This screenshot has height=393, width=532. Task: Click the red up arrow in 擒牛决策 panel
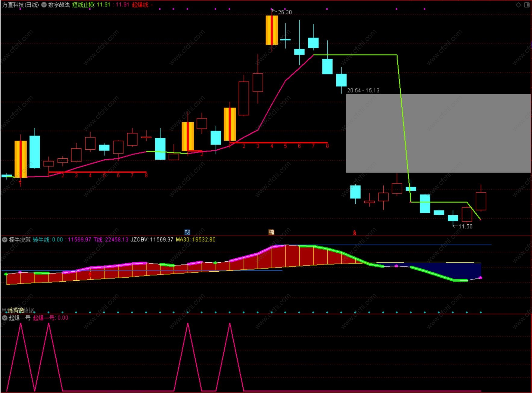(x=90, y=274)
